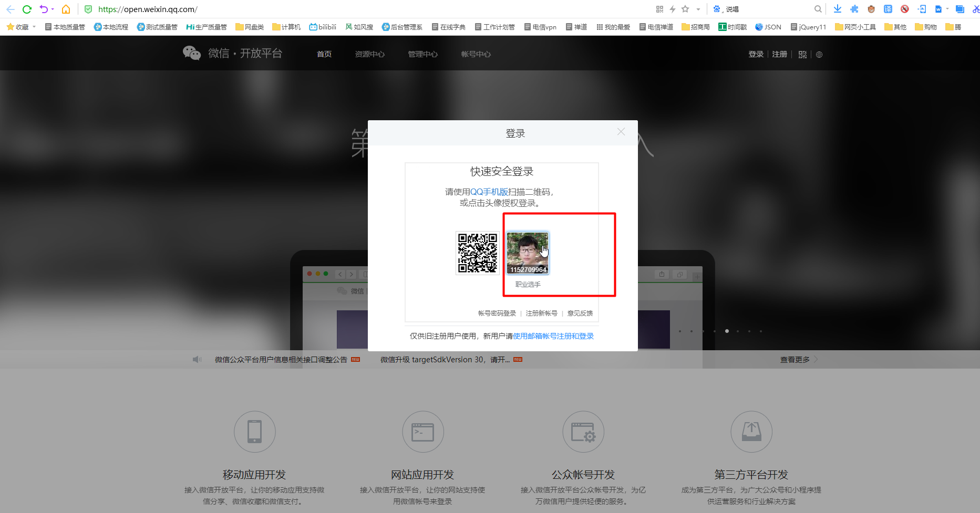Viewport: 980px width, 513px height.
Task: Bookmark this page with the star icon
Action: click(685, 9)
